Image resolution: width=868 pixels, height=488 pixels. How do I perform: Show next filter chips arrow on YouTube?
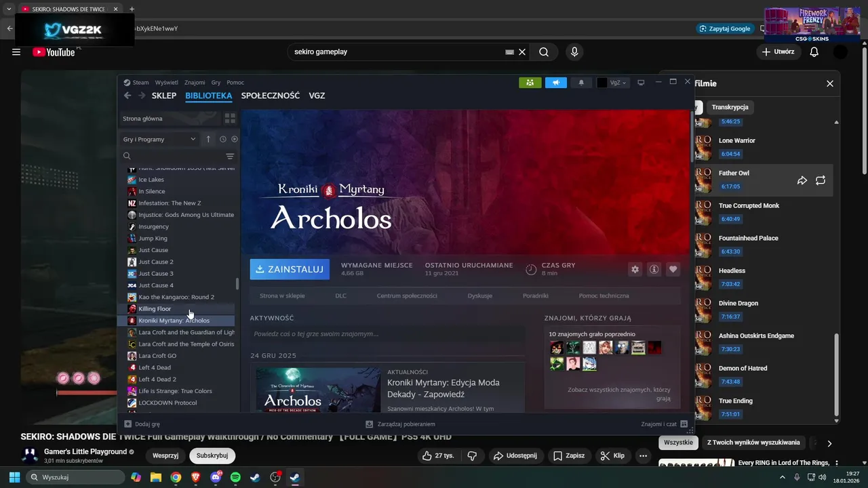click(x=829, y=443)
